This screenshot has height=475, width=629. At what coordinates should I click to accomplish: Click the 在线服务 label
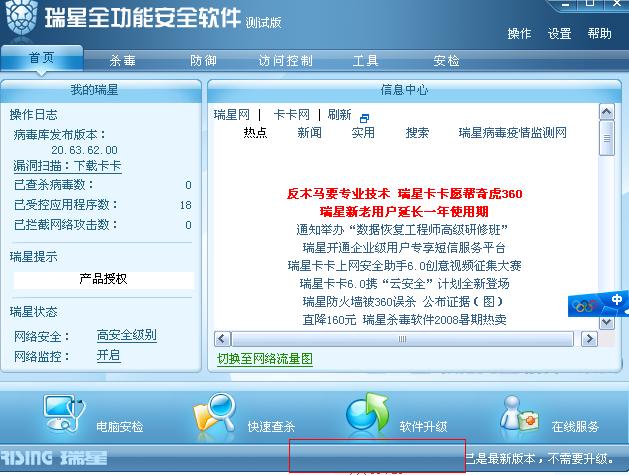click(575, 426)
